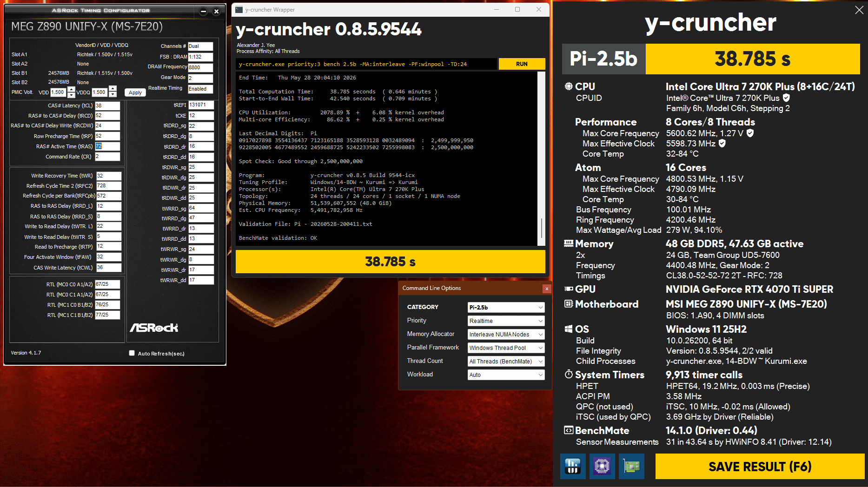The height and width of the screenshot is (487, 868).
Task: Increase VDD voltage with up arrow
Action: pyautogui.click(x=71, y=89)
